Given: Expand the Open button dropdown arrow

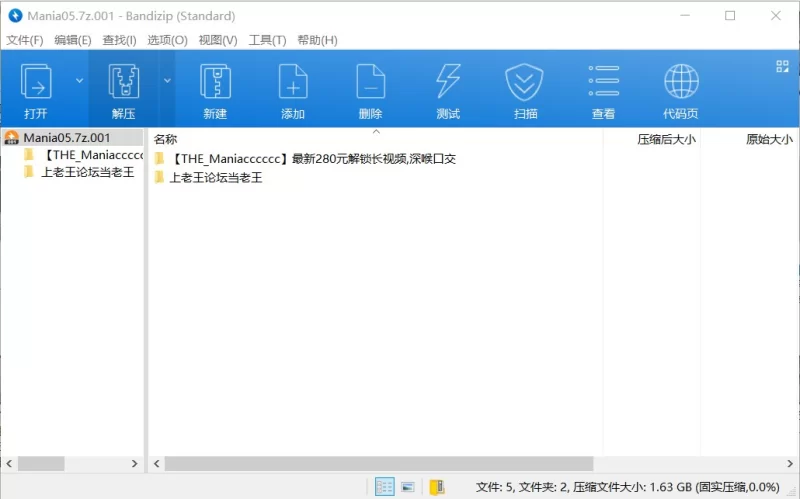Looking at the screenshot, I should (x=79, y=81).
